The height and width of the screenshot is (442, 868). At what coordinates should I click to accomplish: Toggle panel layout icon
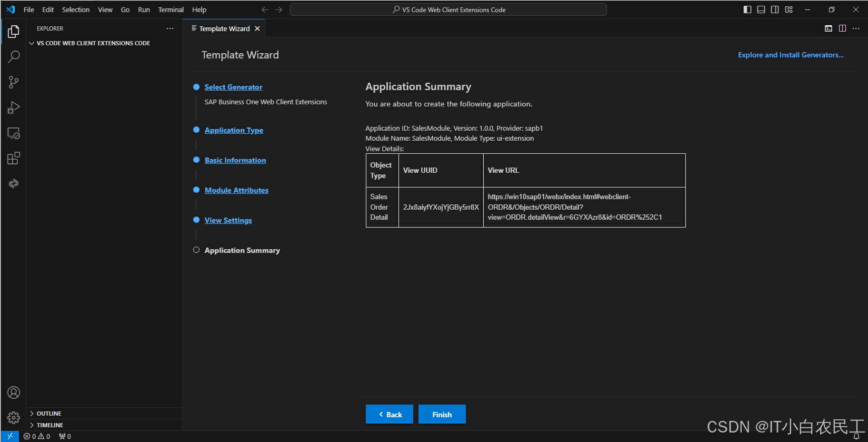(x=761, y=9)
